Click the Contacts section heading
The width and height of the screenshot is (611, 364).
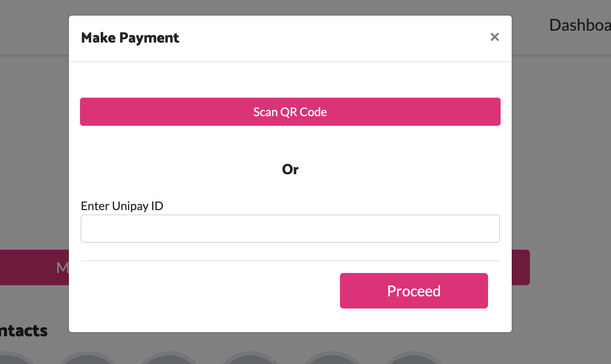click(x=23, y=331)
